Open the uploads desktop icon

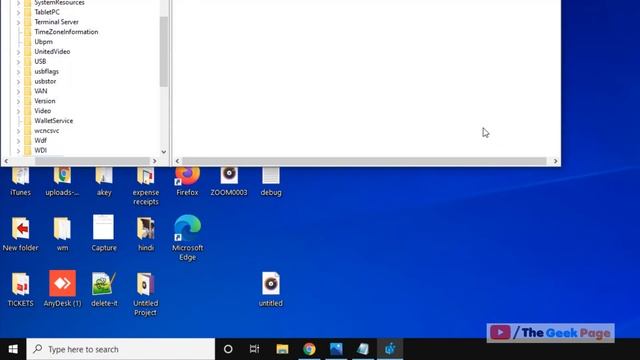[62, 182]
